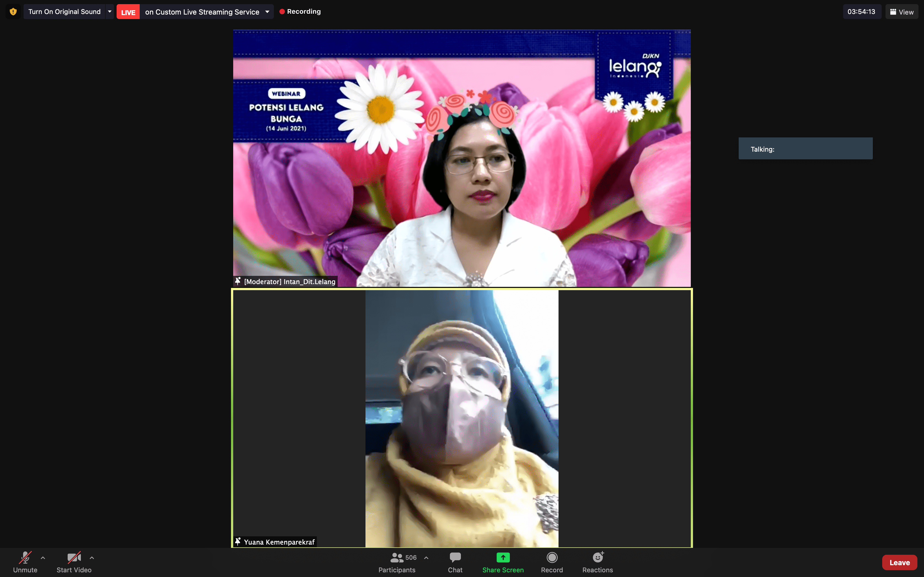
Task: Click the green Share Screen icon
Action: click(x=503, y=558)
